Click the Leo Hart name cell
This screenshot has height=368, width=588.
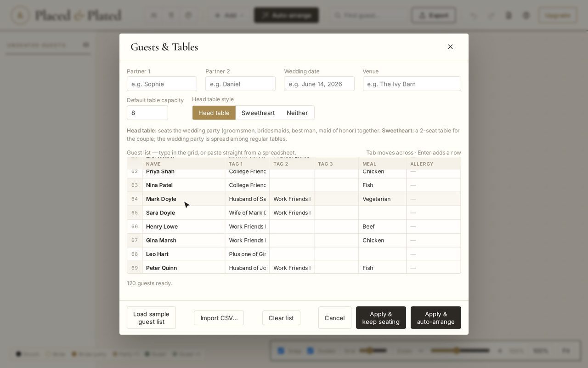[184, 254]
